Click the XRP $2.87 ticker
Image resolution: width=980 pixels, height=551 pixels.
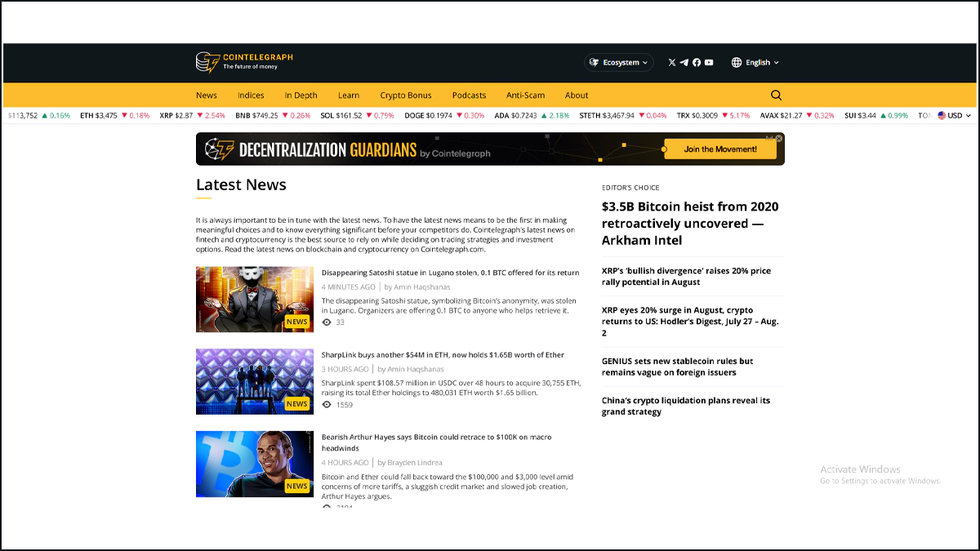pyautogui.click(x=192, y=115)
